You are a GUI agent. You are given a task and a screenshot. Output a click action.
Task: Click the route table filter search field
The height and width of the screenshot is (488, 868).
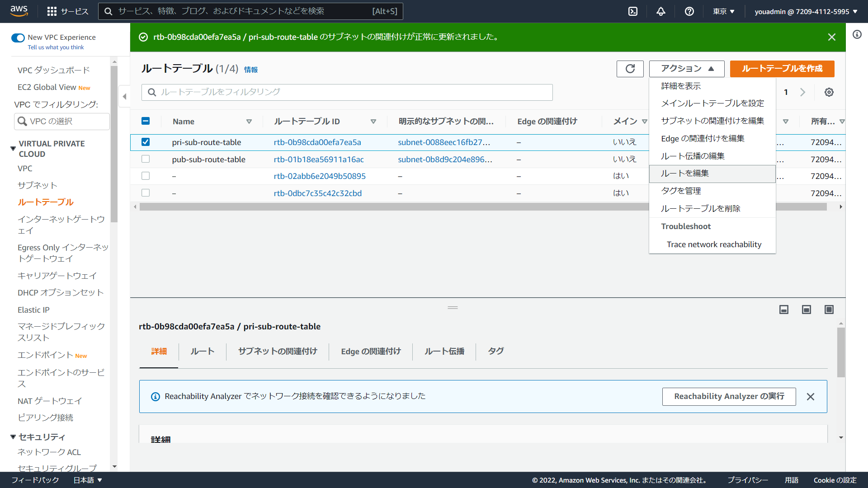pos(347,92)
